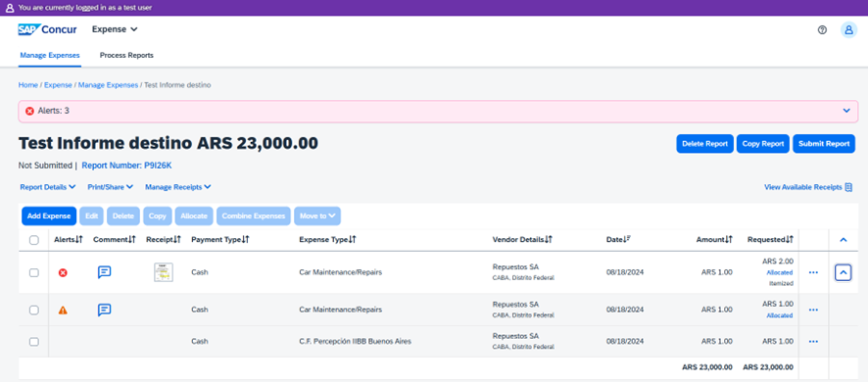Open comment icon on second expense row
The image size is (868, 382).
click(104, 310)
